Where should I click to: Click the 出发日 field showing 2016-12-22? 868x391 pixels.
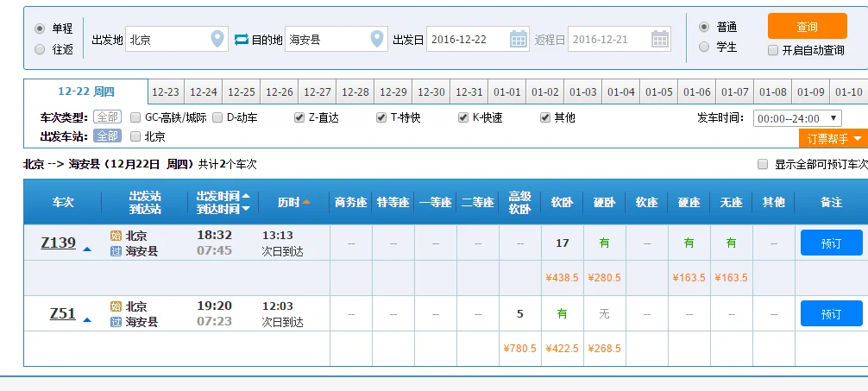477,40
